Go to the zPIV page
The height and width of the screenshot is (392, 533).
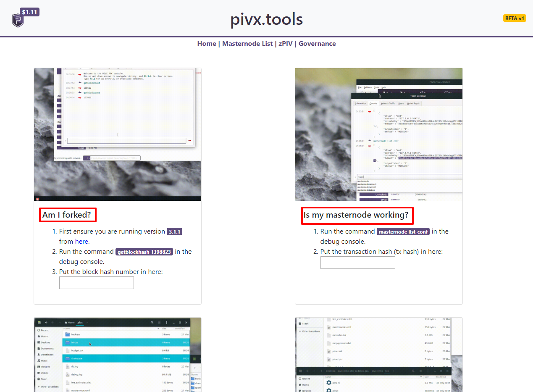click(x=286, y=43)
